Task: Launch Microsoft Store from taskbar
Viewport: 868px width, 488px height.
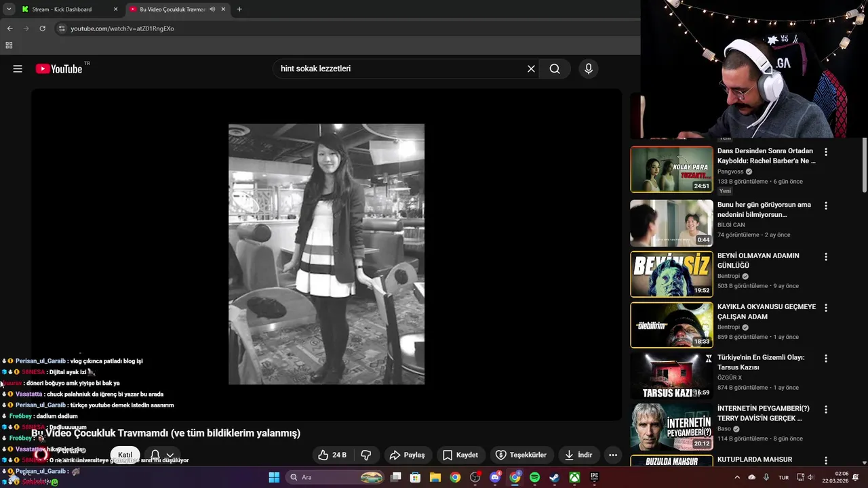Action: 416,477
